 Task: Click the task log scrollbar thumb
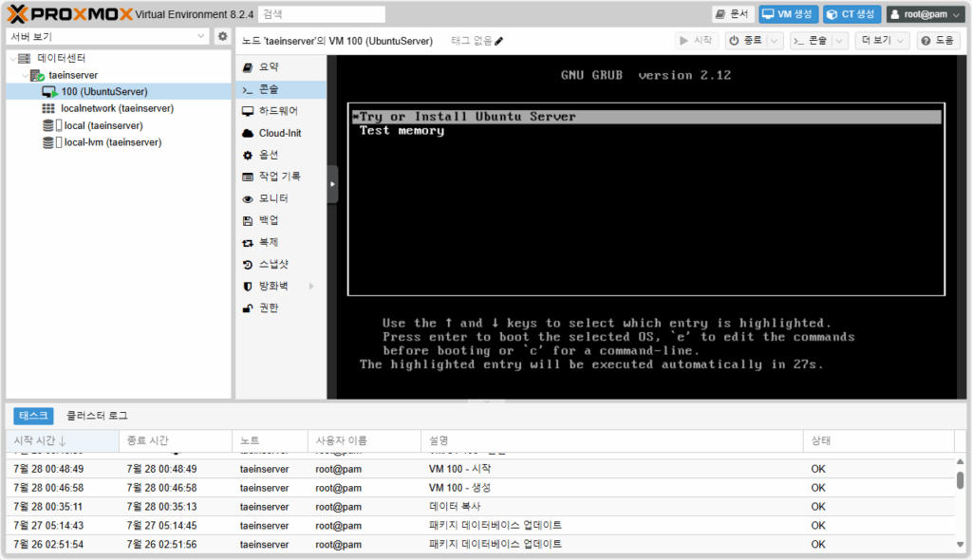[961, 480]
